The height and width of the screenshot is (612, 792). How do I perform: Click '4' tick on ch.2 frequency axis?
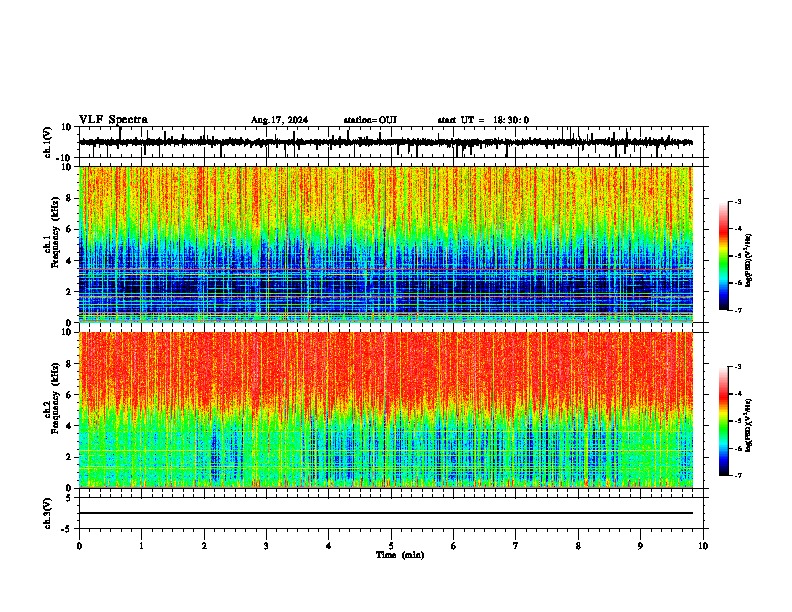(x=69, y=427)
